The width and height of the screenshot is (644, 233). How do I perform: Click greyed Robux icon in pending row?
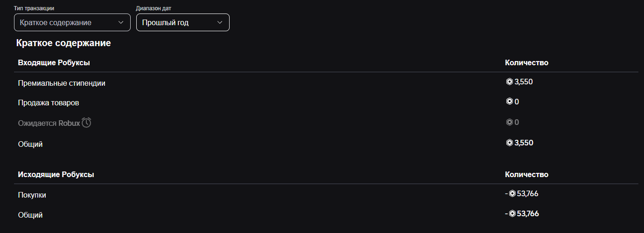coord(510,122)
